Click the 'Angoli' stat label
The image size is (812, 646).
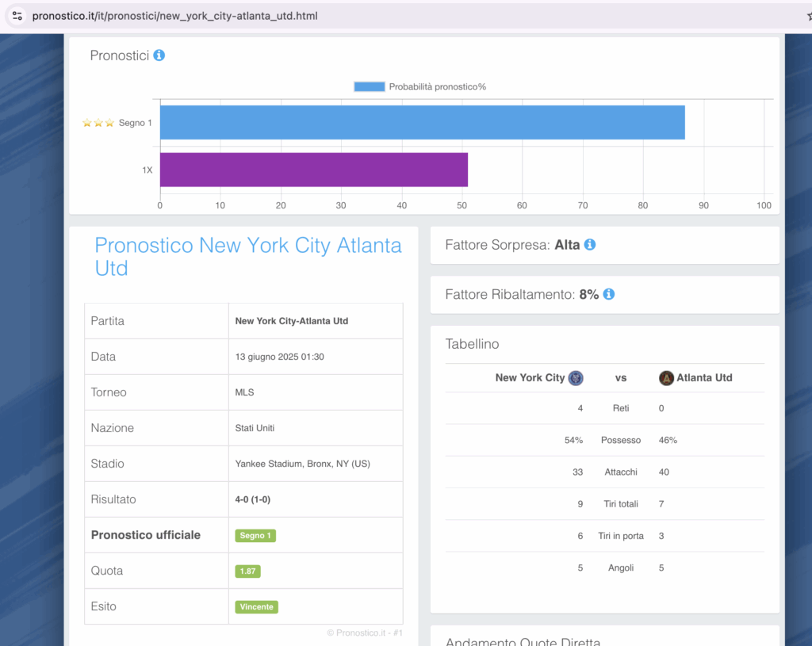621,568
